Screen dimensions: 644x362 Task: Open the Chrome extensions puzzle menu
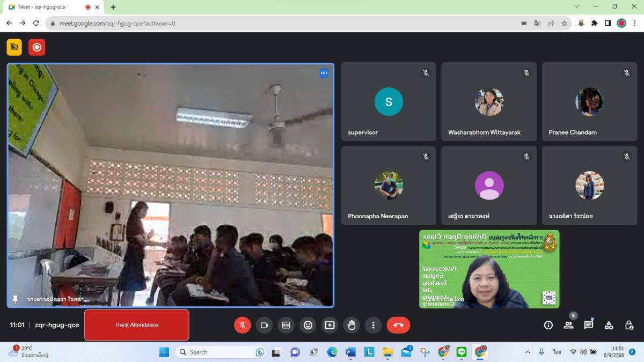point(594,23)
